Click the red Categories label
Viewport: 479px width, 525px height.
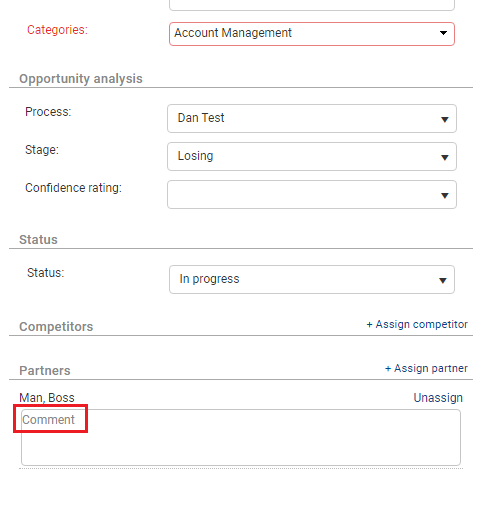[x=57, y=30]
